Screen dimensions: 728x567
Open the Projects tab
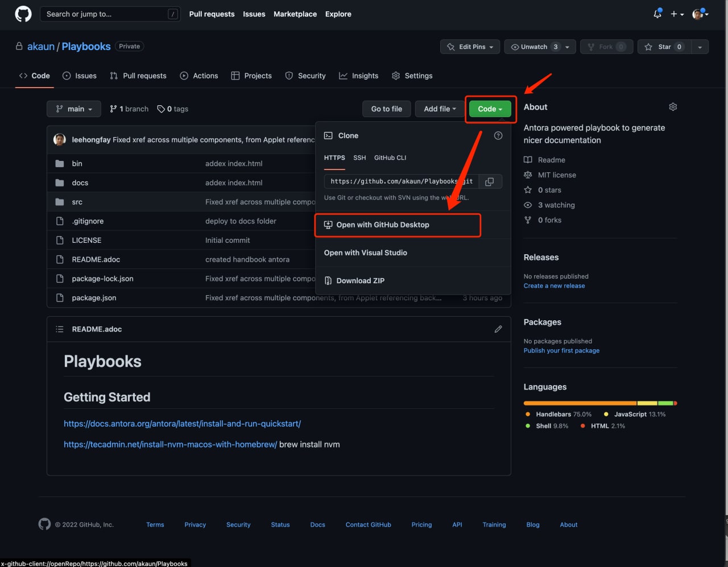click(251, 76)
